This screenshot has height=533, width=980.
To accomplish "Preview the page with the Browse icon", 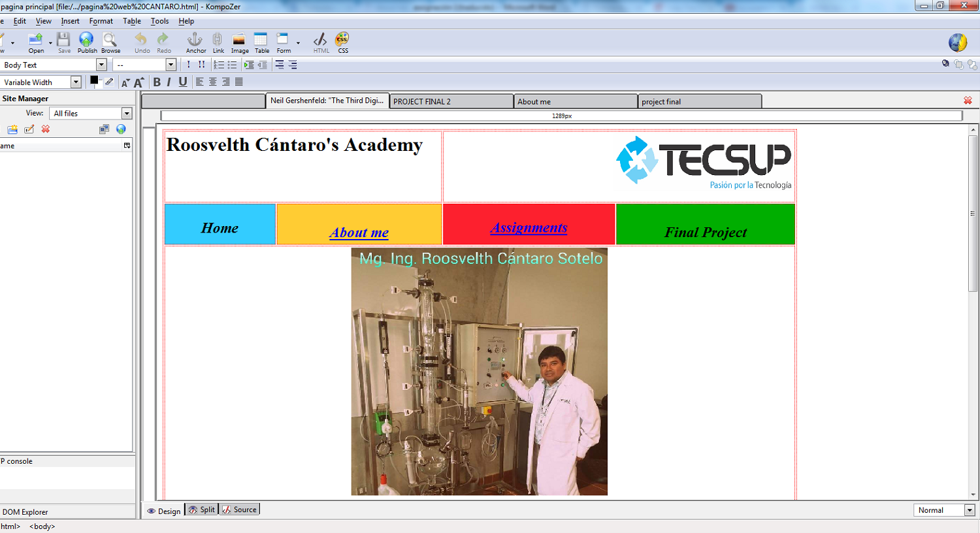I will click(x=110, y=42).
